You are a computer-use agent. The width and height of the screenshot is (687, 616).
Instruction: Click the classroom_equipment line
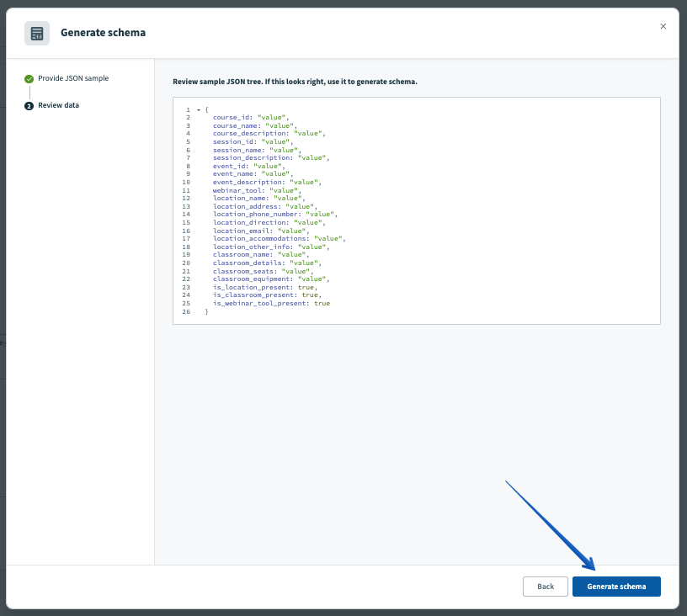click(x=271, y=279)
